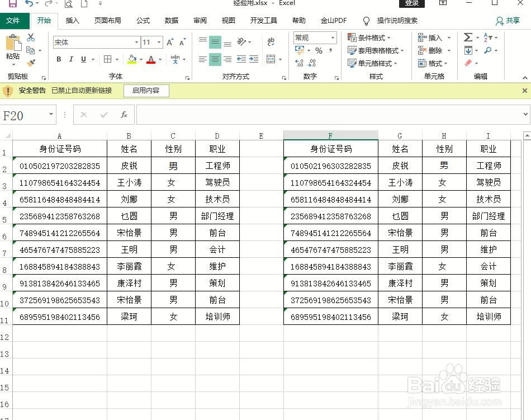Click the 格式 format cells button
Image resolution: width=531 pixels, height=420 pixels.
tap(433, 63)
